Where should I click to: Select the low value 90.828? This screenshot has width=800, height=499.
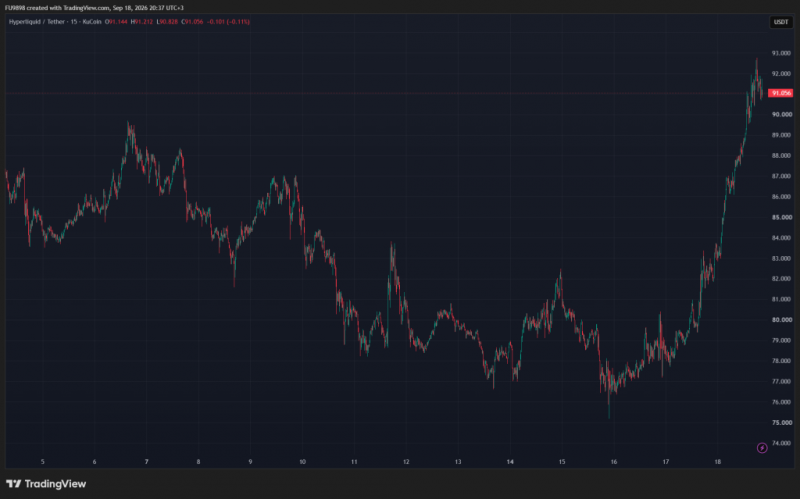[x=167, y=22]
